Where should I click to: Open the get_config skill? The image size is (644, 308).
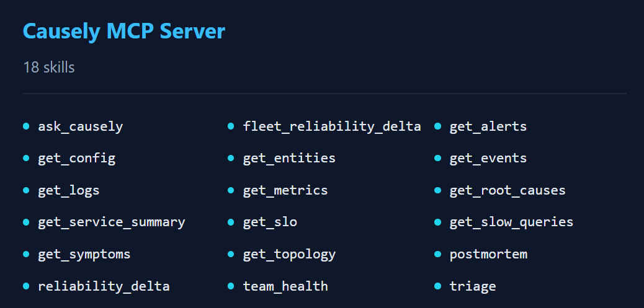76,158
